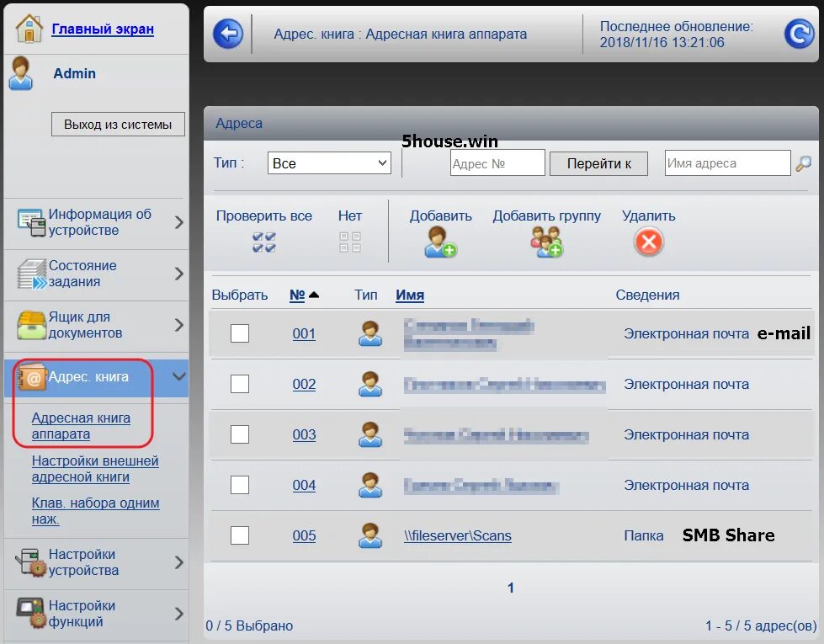Click the add group people icon
The image size is (824, 644).
(x=546, y=242)
